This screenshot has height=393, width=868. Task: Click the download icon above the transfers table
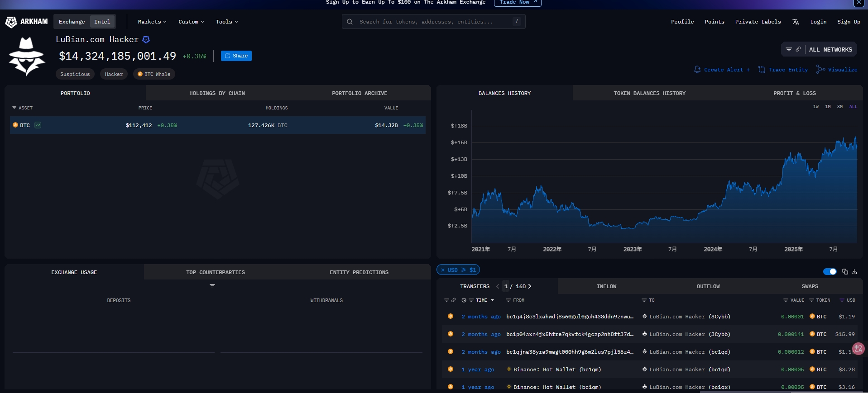tap(854, 272)
